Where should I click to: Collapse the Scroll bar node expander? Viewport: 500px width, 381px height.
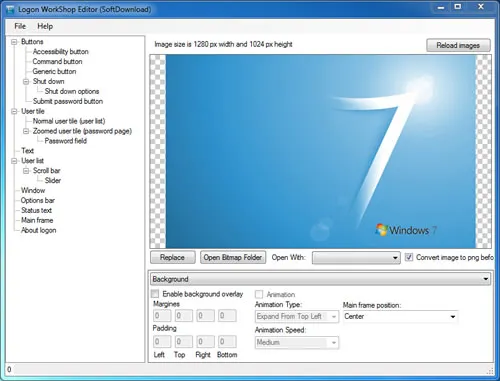26,171
